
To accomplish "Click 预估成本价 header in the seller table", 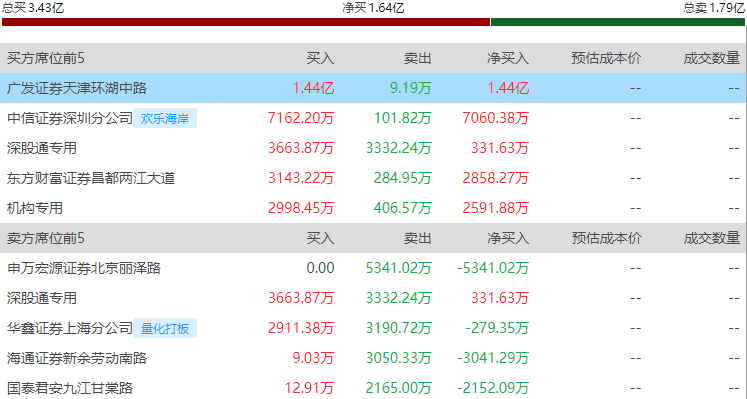I will pyautogui.click(x=606, y=238).
